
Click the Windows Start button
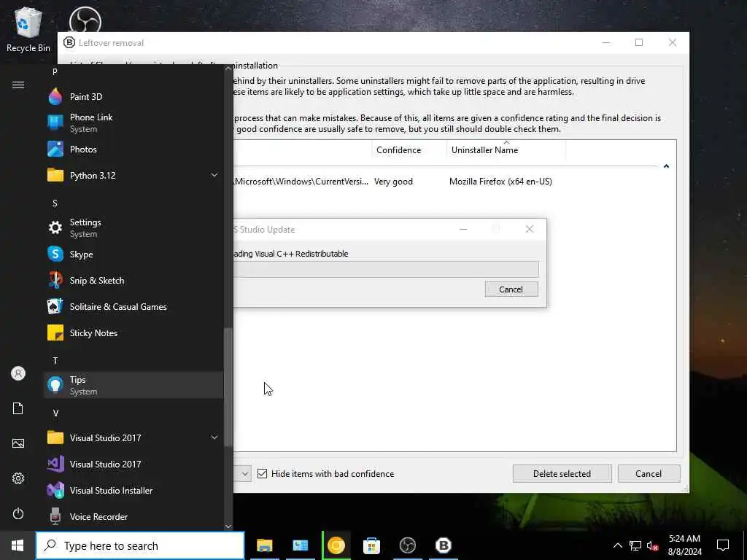click(x=18, y=545)
